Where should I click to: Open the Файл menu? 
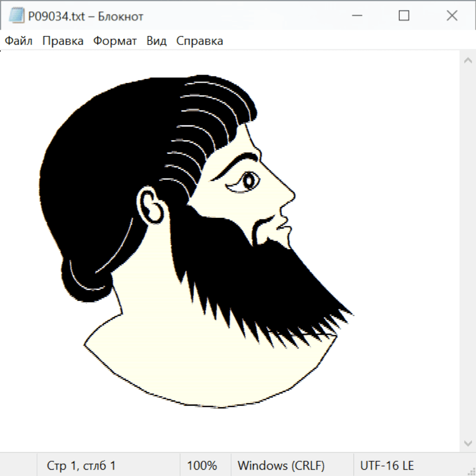pos(19,41)
